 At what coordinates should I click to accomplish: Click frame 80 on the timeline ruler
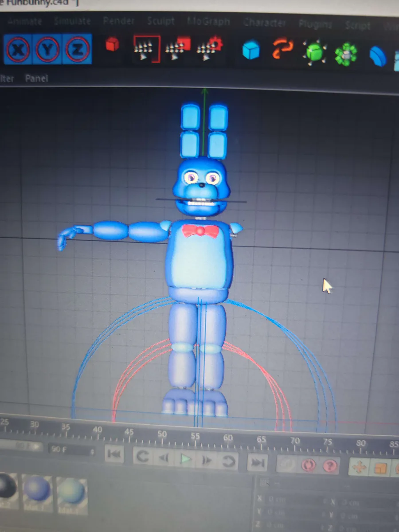click(x=361, y=442)
